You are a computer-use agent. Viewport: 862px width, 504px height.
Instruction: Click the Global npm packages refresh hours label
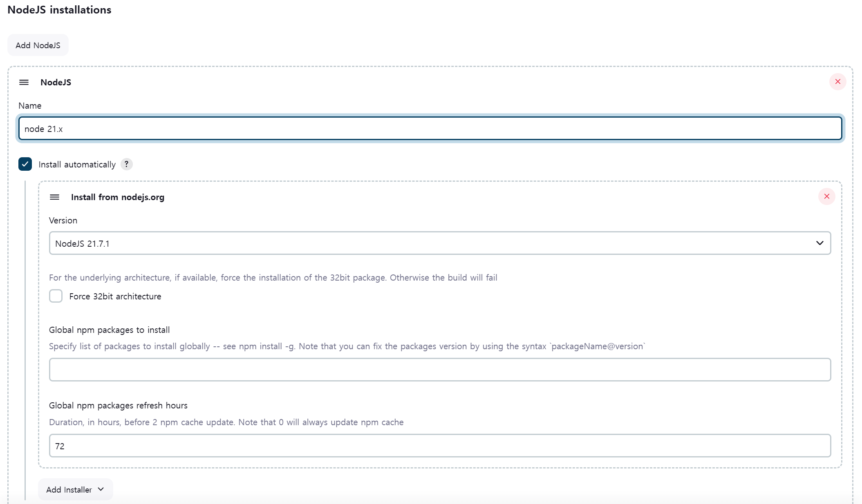118,406
